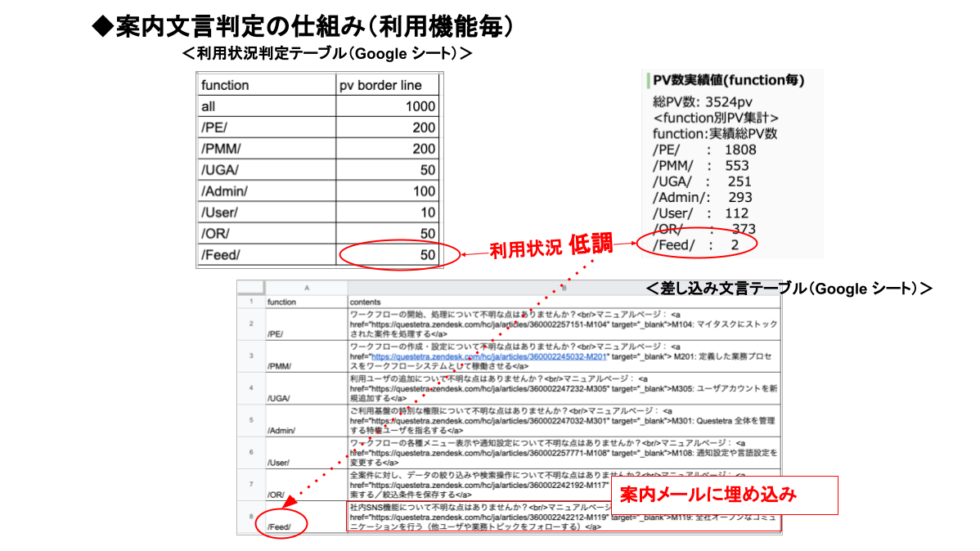Select the PV数実績値(function毎) heading
980x551 pixels.
point(727,80)
